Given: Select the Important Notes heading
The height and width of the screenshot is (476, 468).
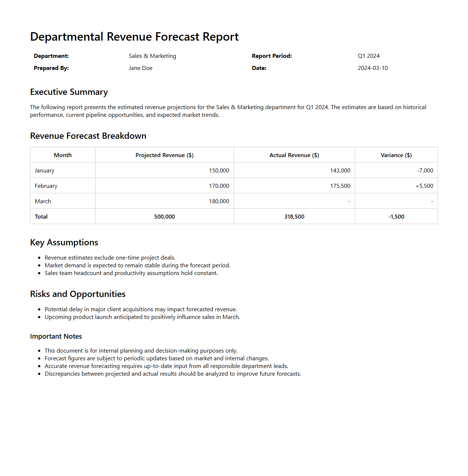Looking at the screenshot, I should [x=56, y=336].
